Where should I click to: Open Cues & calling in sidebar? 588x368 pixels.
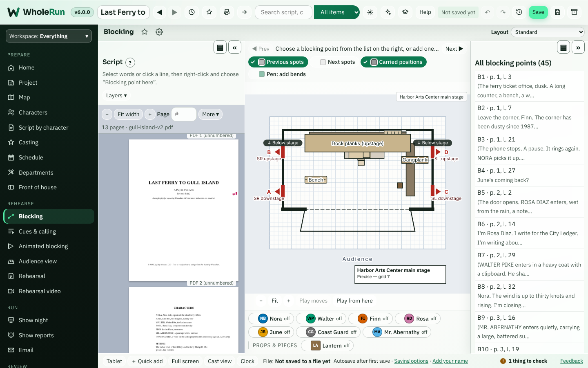coord(49,231)
